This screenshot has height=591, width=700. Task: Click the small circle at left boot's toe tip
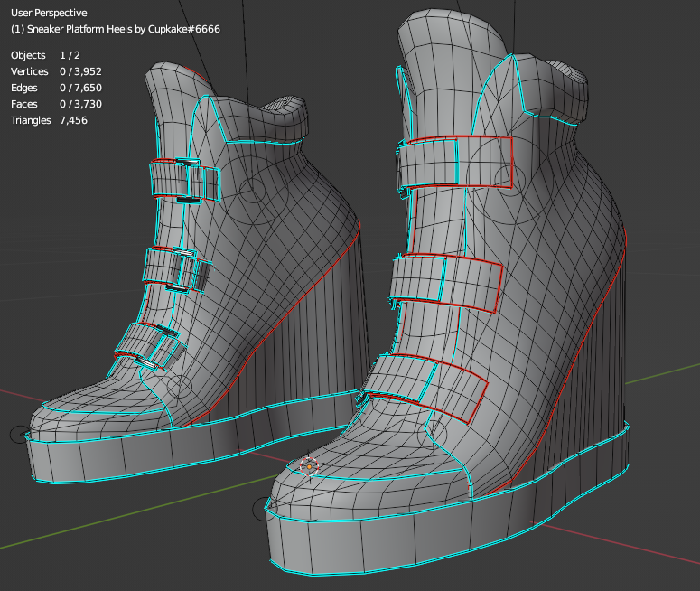point(19,434)
